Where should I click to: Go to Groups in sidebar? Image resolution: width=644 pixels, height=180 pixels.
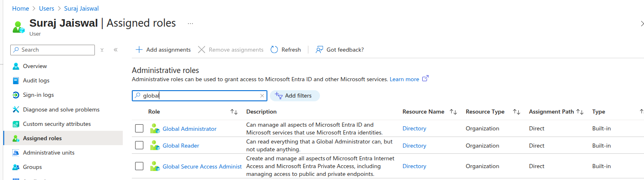(x=32, y=167)
